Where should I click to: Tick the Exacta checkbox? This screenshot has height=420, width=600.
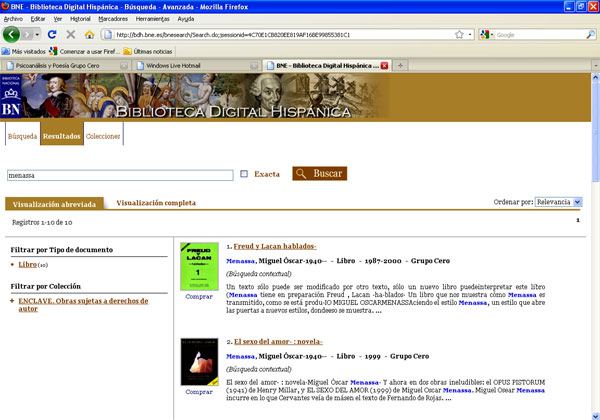(244, 174)
